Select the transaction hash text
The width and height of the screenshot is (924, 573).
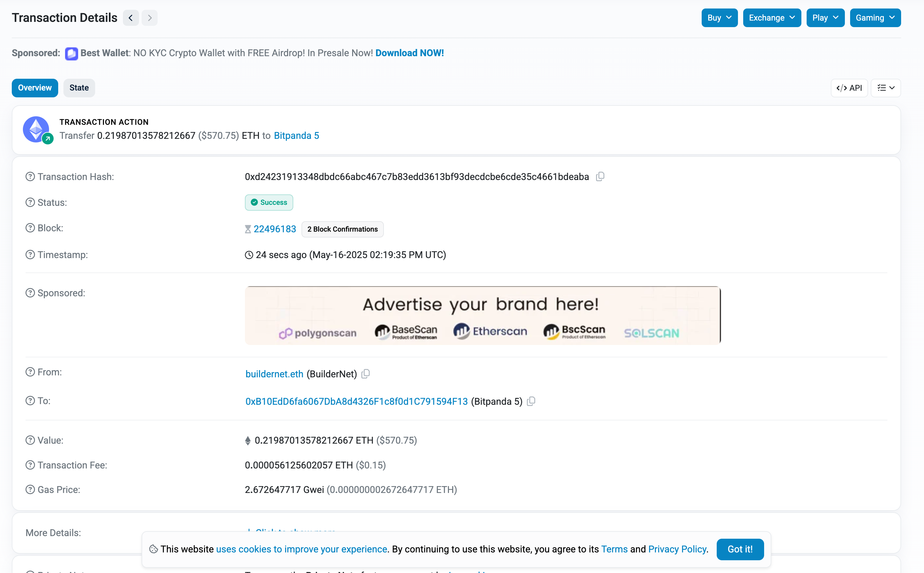[417, 177]
